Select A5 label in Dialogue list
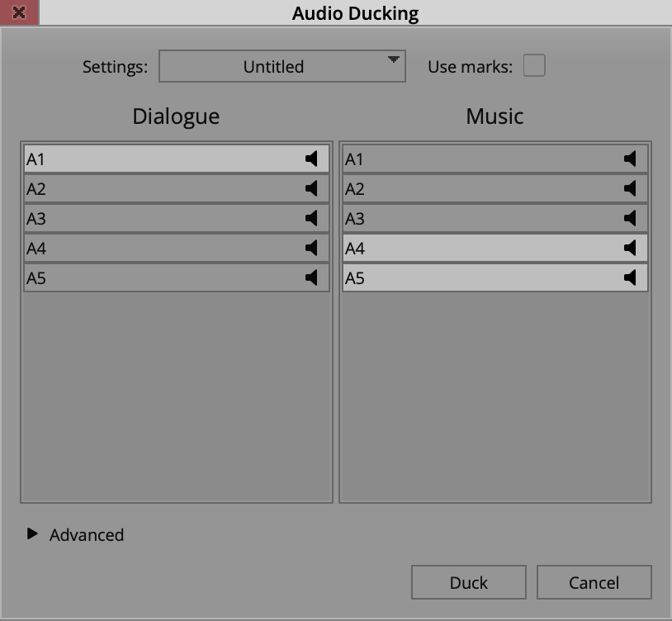Screen dimensions: 672x621 click(36, 278)
